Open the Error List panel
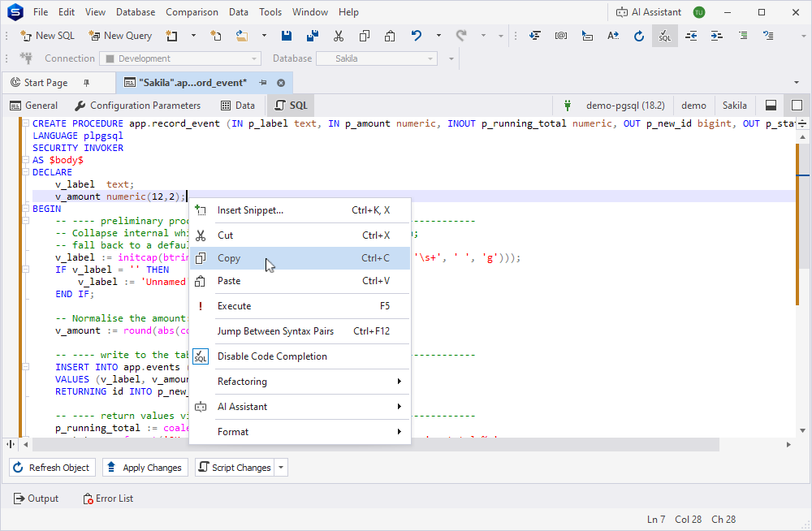 click(108, 499)
